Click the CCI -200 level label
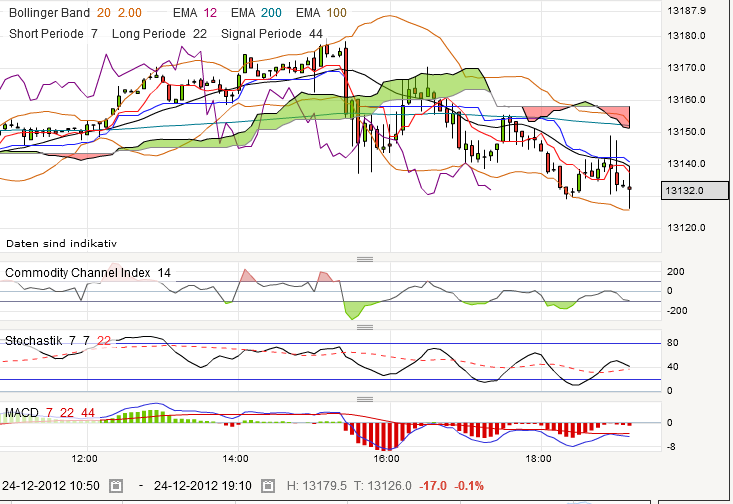Viewport: 733px width, 504px height. point(676,311)
